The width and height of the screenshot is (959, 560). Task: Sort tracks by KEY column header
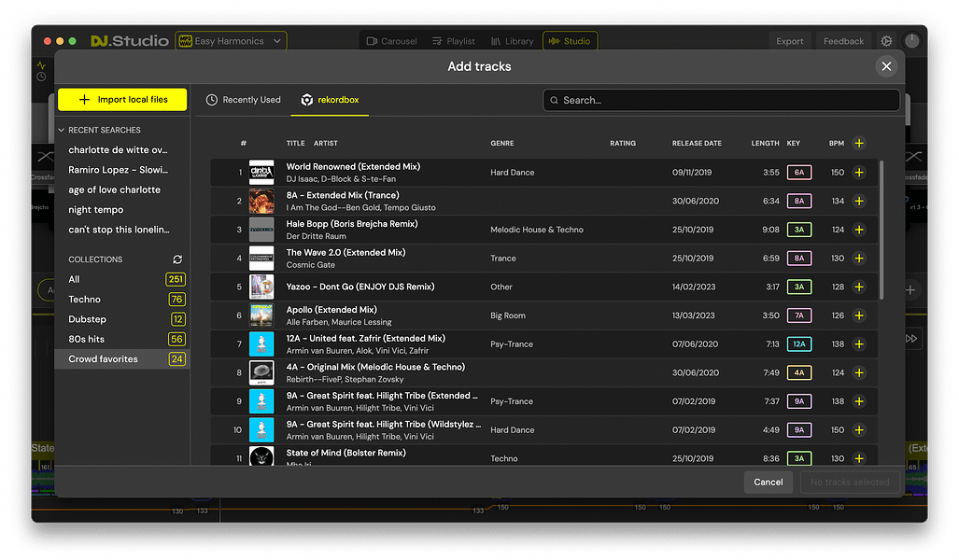tap(794, 143)
